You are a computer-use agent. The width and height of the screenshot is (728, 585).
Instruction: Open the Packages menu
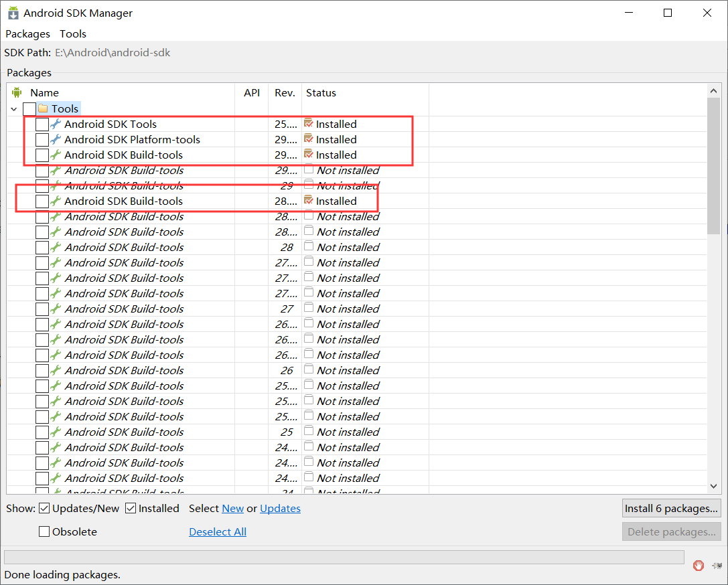tap(28, 34)
